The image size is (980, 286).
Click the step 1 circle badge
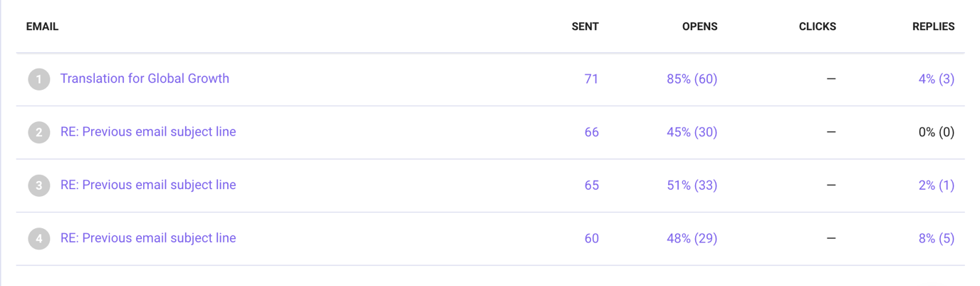(39, 79)
